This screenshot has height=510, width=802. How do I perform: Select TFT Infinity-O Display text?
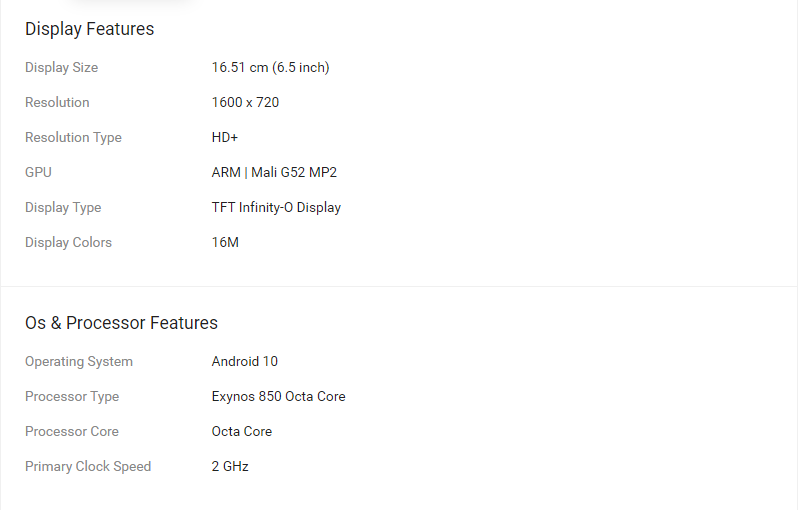[276, 208]
